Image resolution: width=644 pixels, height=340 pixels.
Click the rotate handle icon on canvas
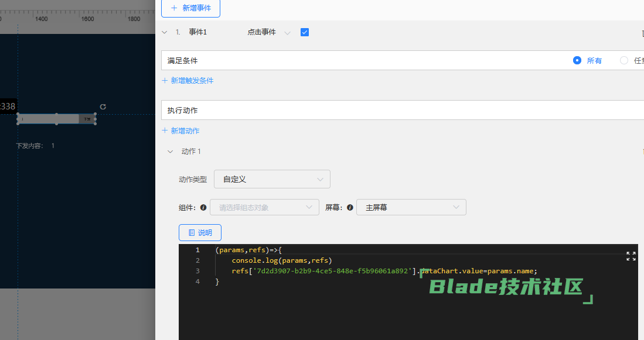tap(103, 107)
